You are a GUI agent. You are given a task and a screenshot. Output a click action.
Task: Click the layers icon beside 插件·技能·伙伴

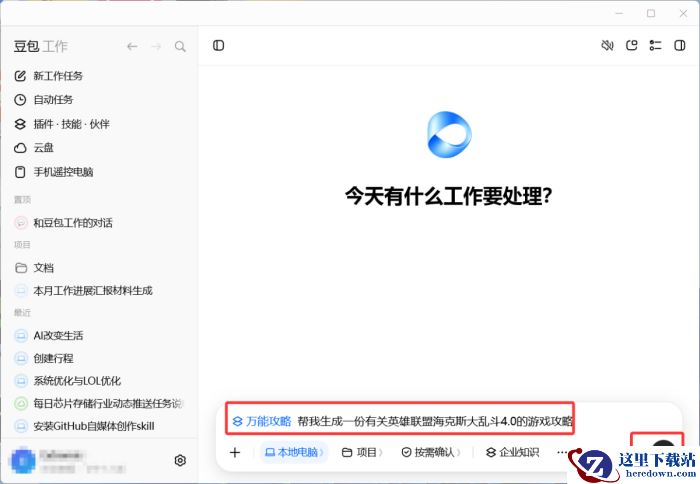[x=21, y=124]
